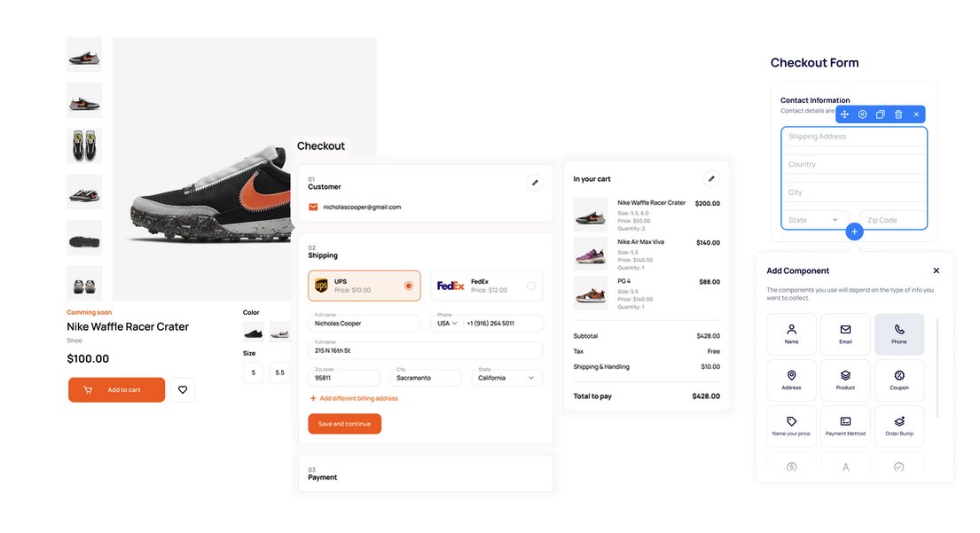Click Save and continue button

344,424
